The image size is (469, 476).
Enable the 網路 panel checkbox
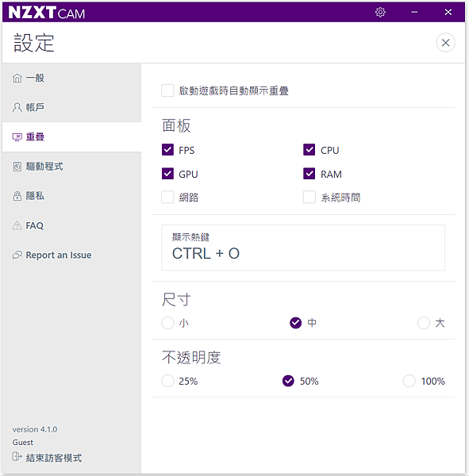[167, 197]
